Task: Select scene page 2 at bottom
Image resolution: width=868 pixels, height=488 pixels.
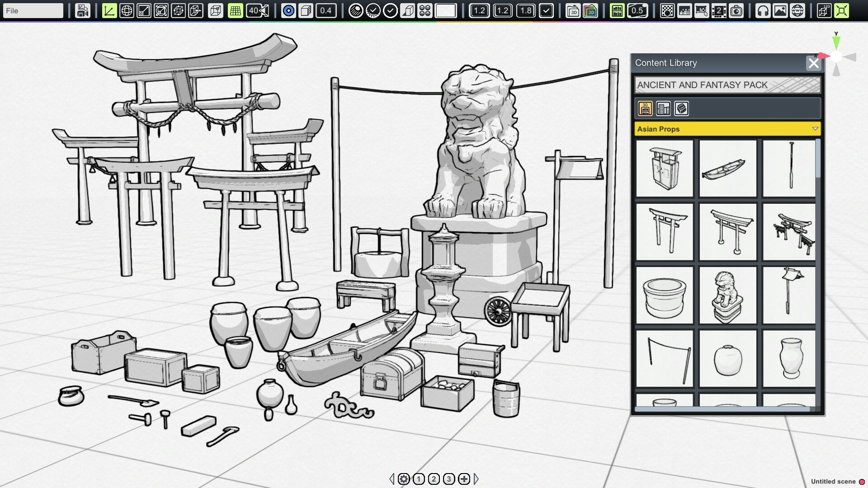Action: pos(434,479)
